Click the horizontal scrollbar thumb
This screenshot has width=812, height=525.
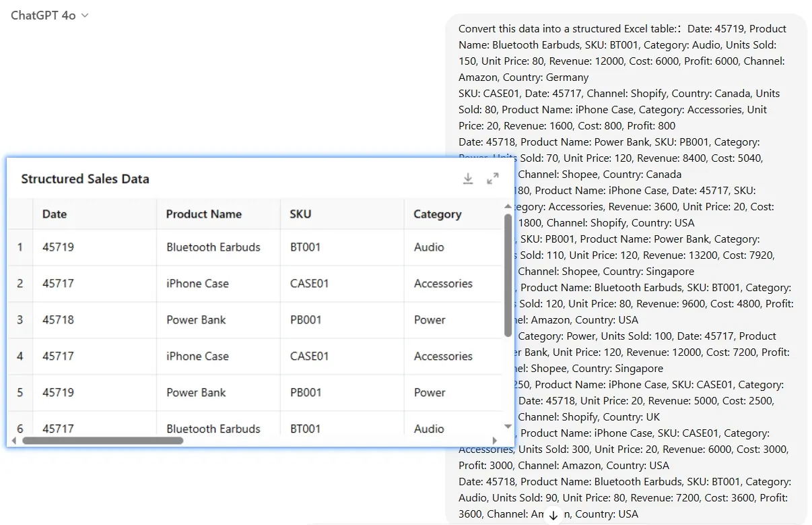pos(102,441)
